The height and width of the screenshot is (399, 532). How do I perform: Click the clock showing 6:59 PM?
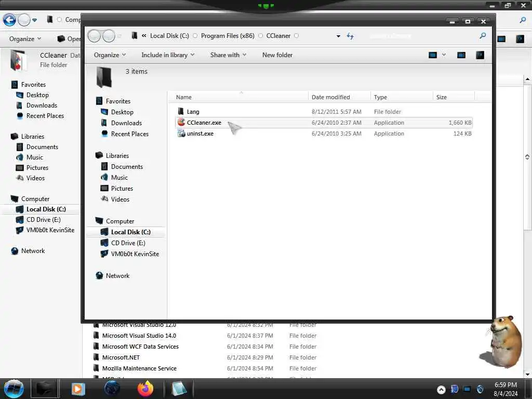coord(506,385)
